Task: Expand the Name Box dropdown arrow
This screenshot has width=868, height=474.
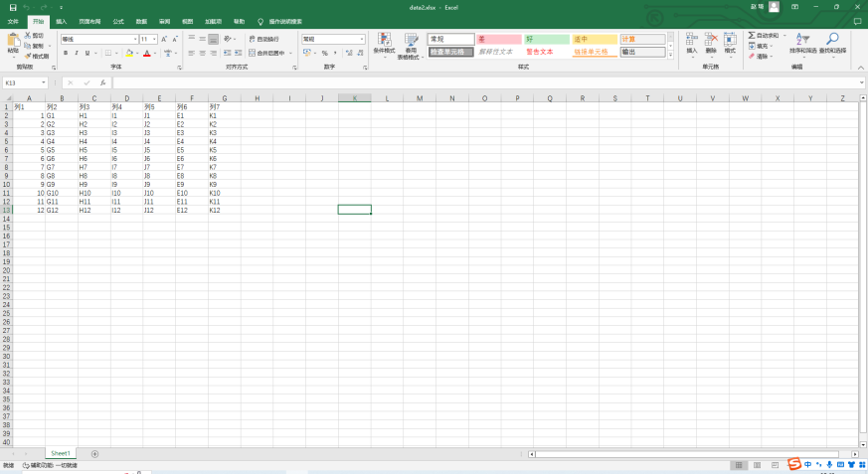Action: (x=43, y=82)
